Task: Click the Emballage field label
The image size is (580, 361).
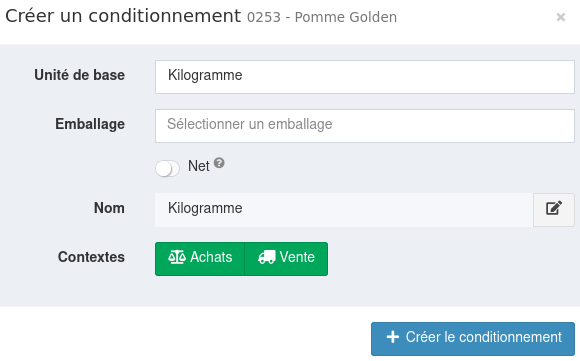Action: pyautogui.click(x=90, y=124)
